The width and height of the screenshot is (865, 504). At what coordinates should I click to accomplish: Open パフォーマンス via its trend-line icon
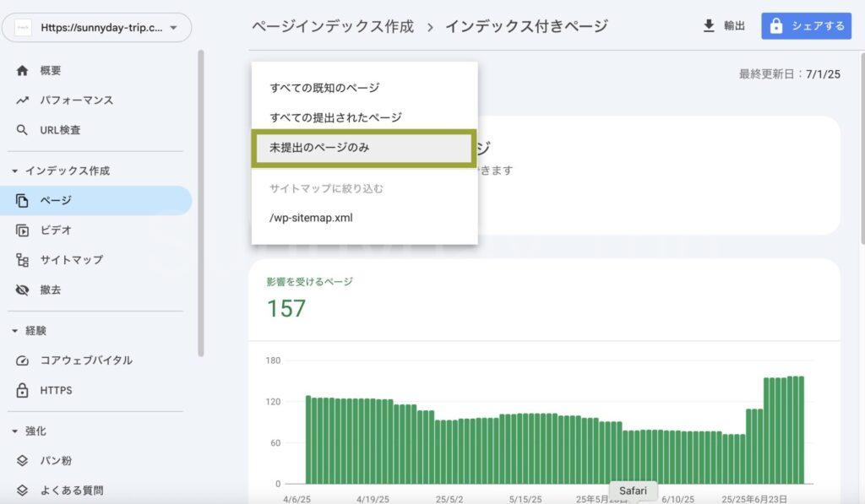tap(23, 100)
